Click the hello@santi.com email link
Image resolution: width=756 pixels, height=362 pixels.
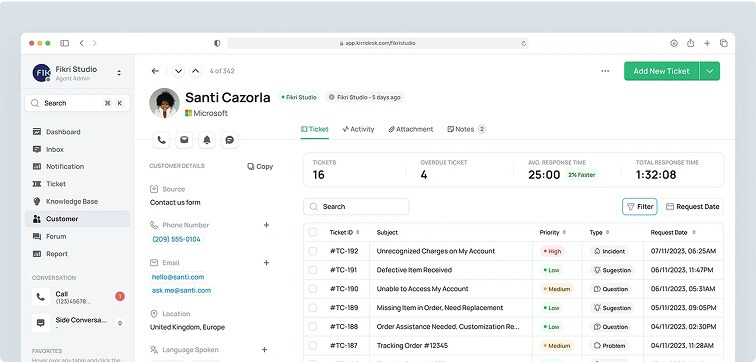coord(178,277)
